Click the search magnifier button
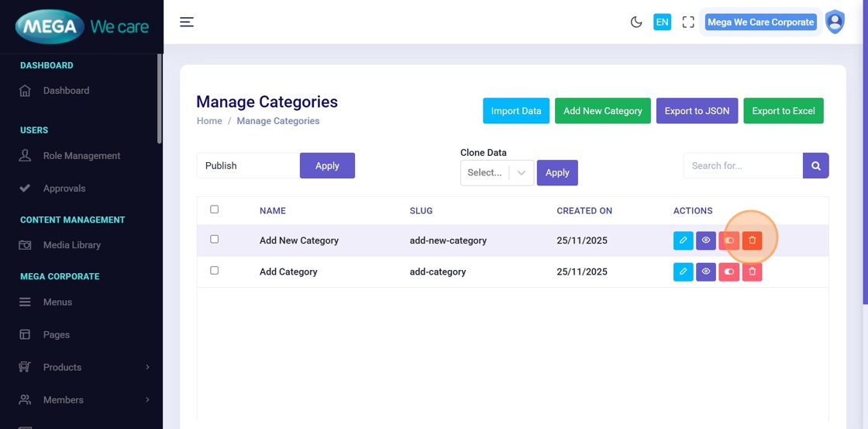The width and height of the screenshot is (868, 429). coord(816,165)
